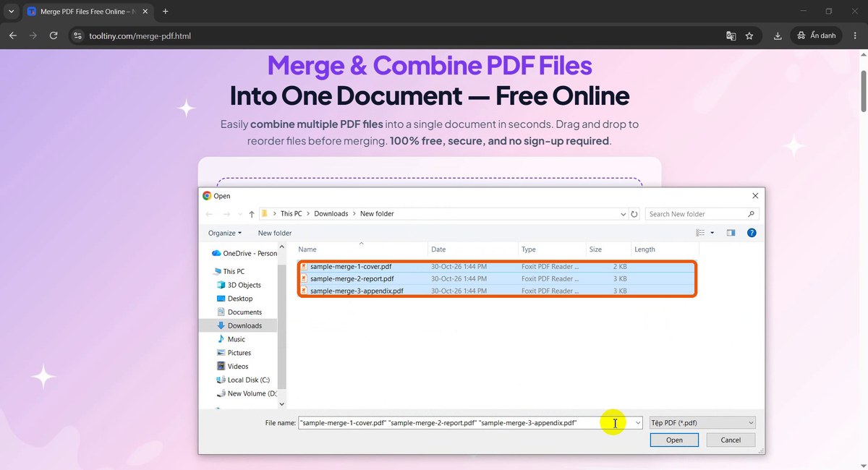This screenshot has height=470, width=868.
Task: Sort files by the Size column
Action: (608, 249)
